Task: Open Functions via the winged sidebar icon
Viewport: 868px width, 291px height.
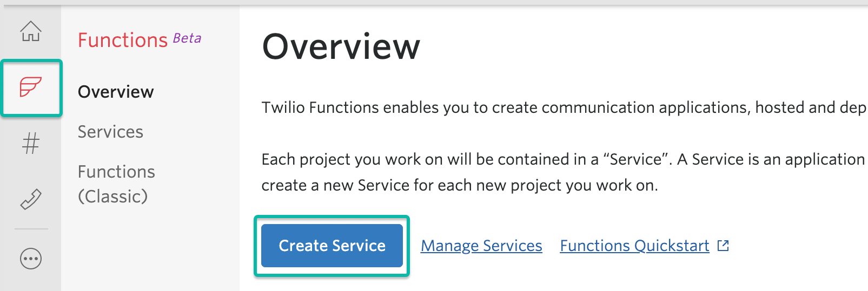Action: [31, 87]
